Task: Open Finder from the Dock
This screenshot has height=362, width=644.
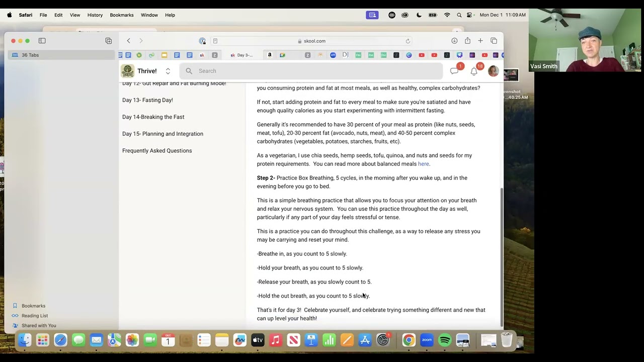Action: [x=24, y=340]
